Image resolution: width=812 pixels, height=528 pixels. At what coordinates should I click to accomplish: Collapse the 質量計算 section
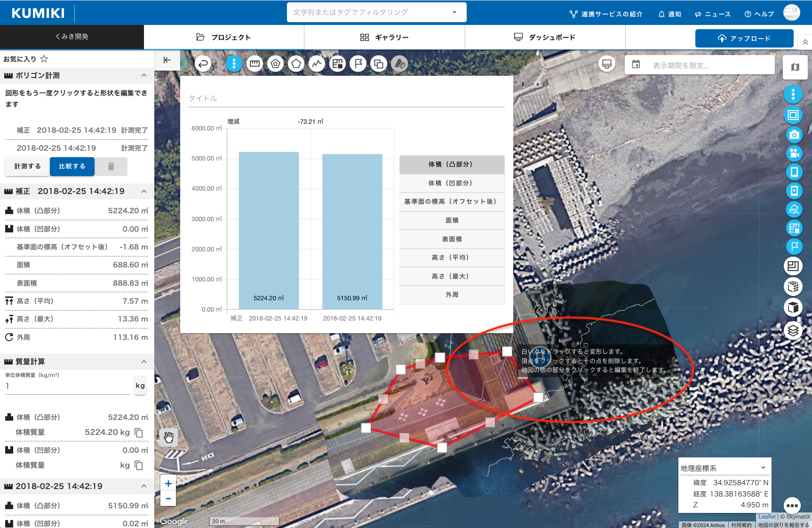[144, 361]
